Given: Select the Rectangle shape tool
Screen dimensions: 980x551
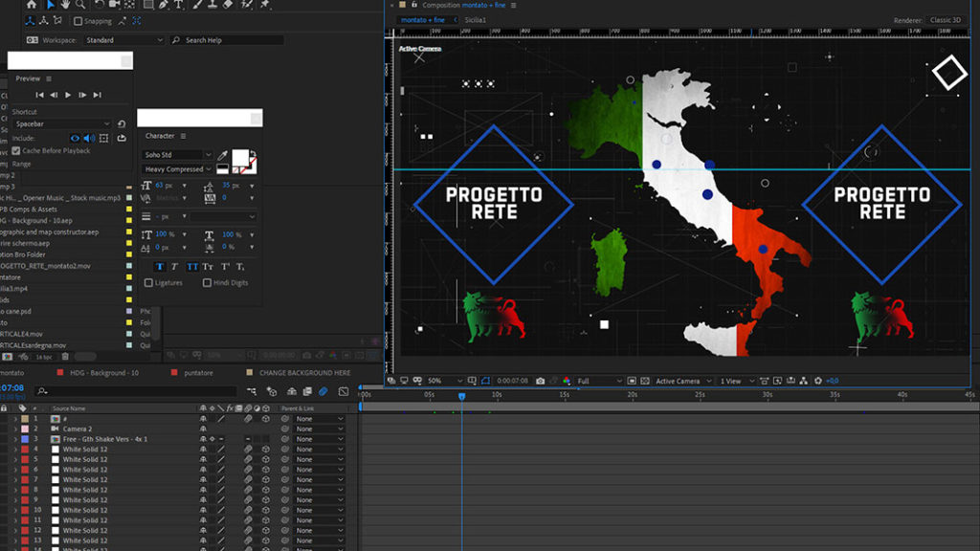Looking at the screenshot, I should coord(148,5).
